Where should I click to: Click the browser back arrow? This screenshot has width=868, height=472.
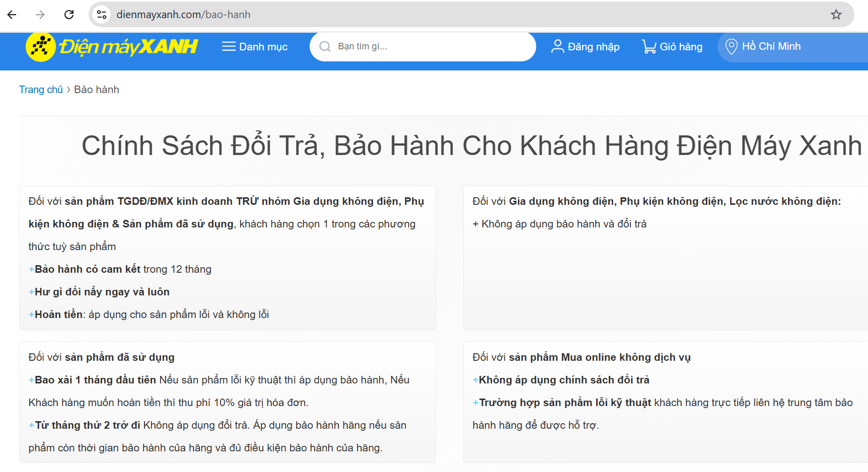(12, 15)
